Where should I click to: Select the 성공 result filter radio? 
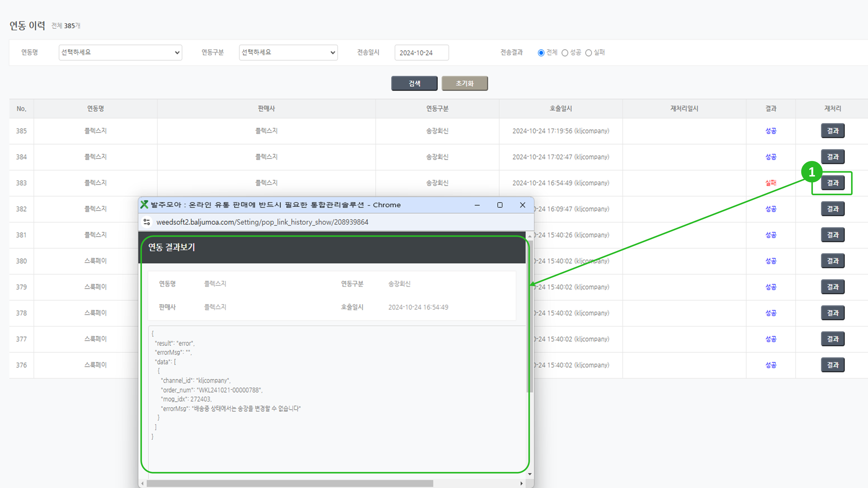(x=565, y=53)
